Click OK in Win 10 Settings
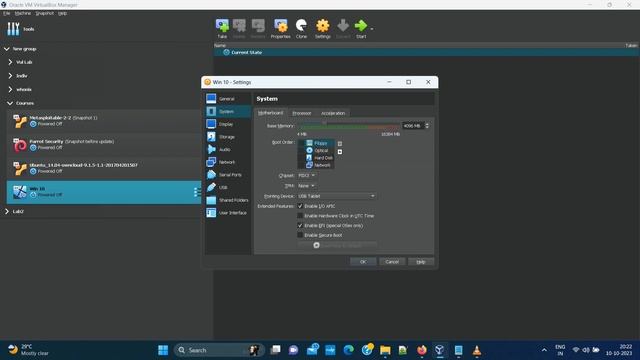Image resolution: width=640 pixels, height=360 pixels. click(x=363, y=262)
